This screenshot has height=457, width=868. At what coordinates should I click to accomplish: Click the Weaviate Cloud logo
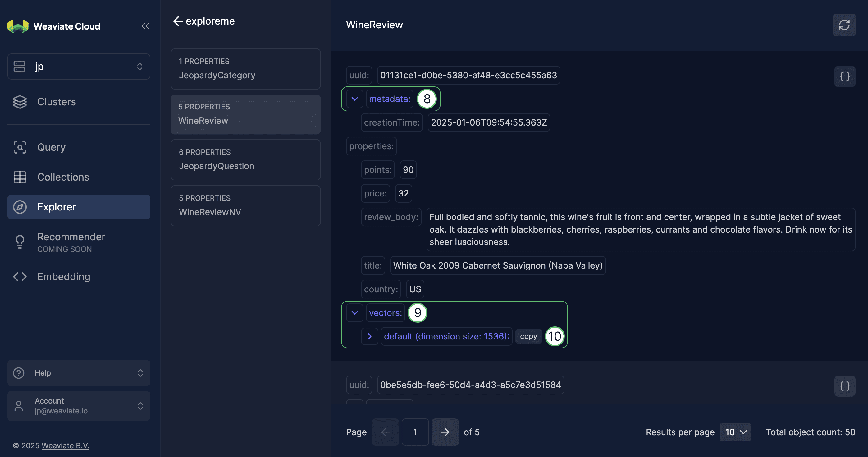[54, 26]
